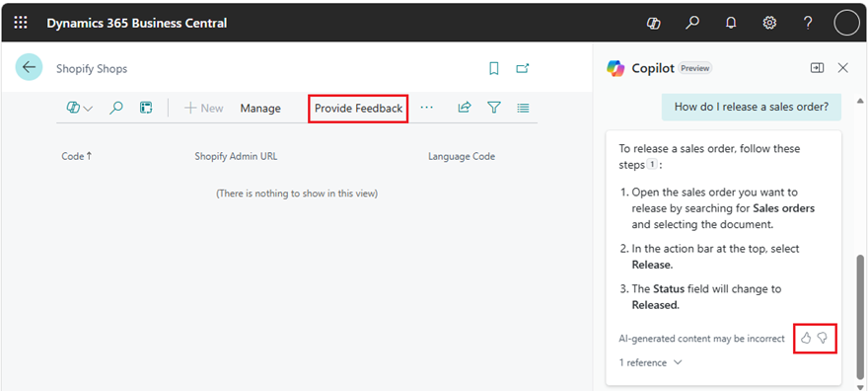Click the Preview badge next to Copilot
This screenshot has height=391, width=868.
pos(694,68)
